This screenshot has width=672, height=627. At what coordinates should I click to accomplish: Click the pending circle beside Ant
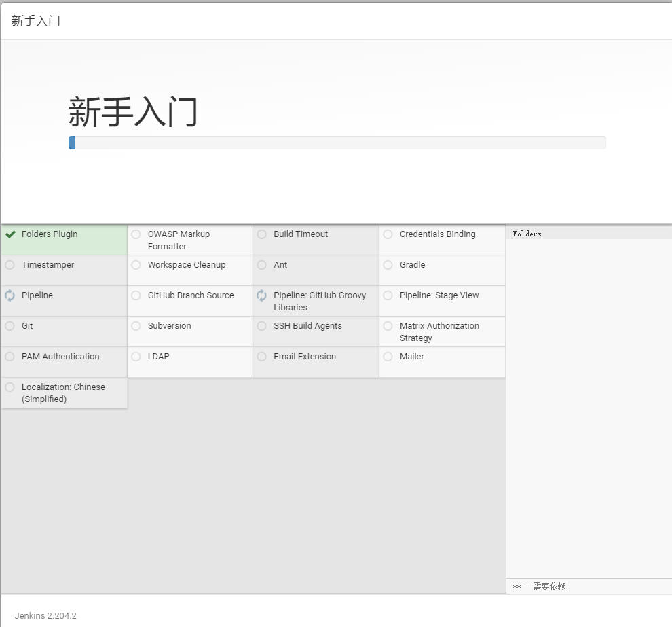262,265
